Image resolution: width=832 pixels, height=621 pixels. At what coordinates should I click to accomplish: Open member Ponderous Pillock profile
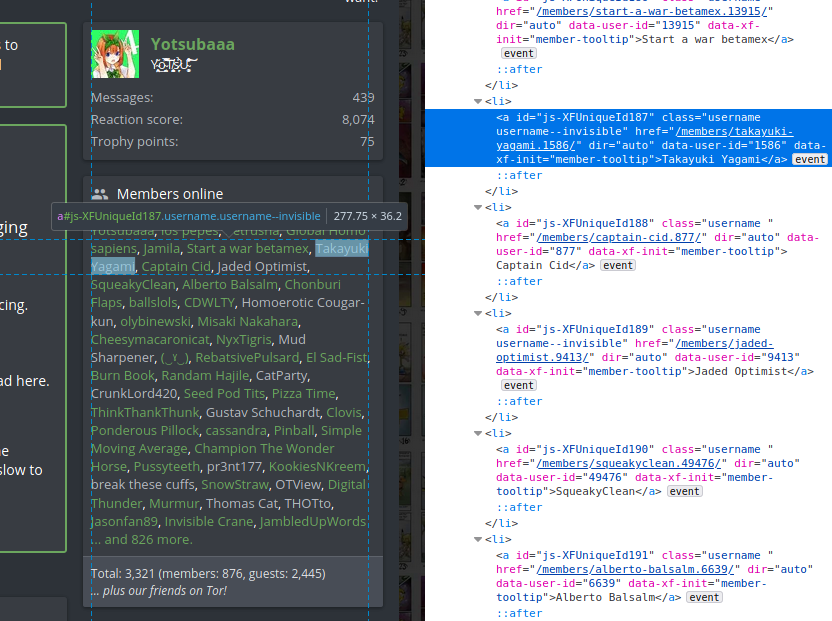click(145, 431)
